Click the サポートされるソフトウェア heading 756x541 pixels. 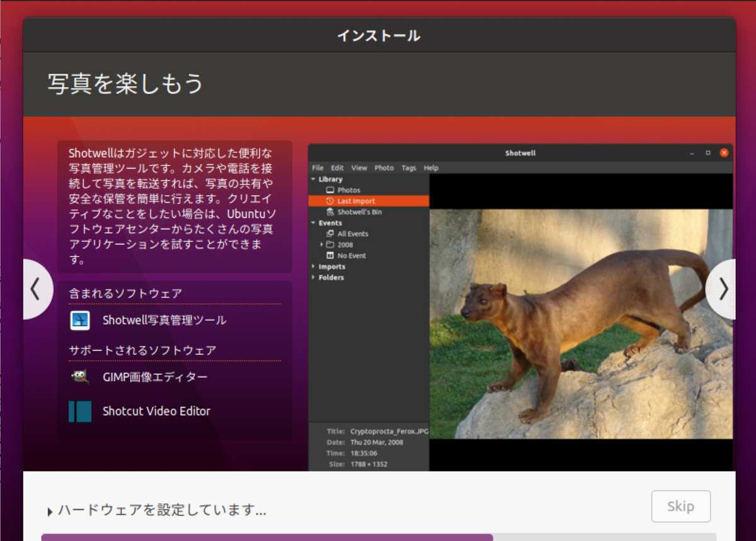(x=142, y=350)
